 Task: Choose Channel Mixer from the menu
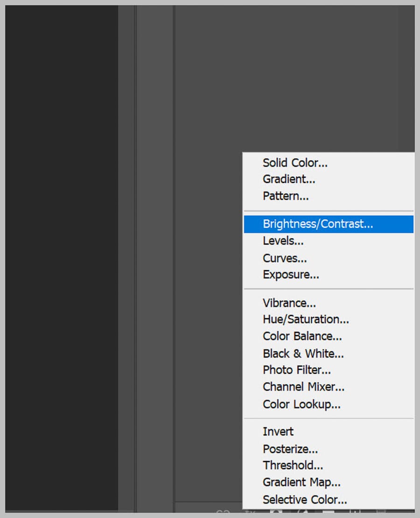(x=303, y=387)
